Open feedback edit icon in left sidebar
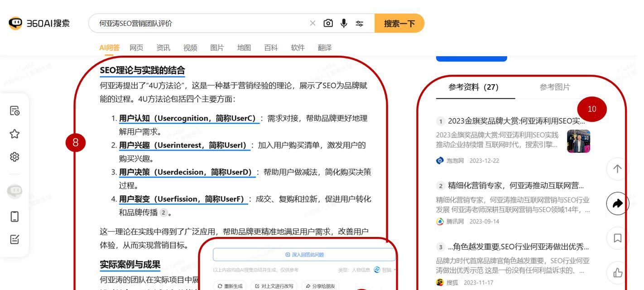644x290 pixels. [x=14, y=239]
